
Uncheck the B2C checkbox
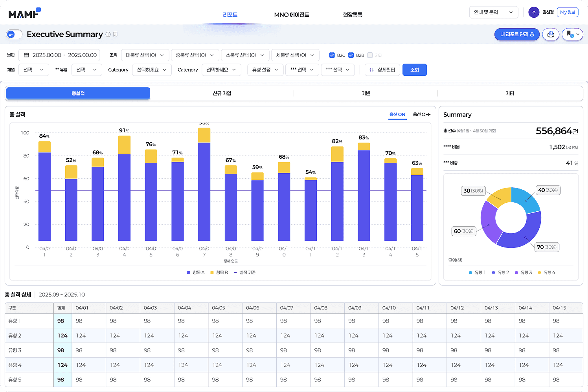click(332, 55)
